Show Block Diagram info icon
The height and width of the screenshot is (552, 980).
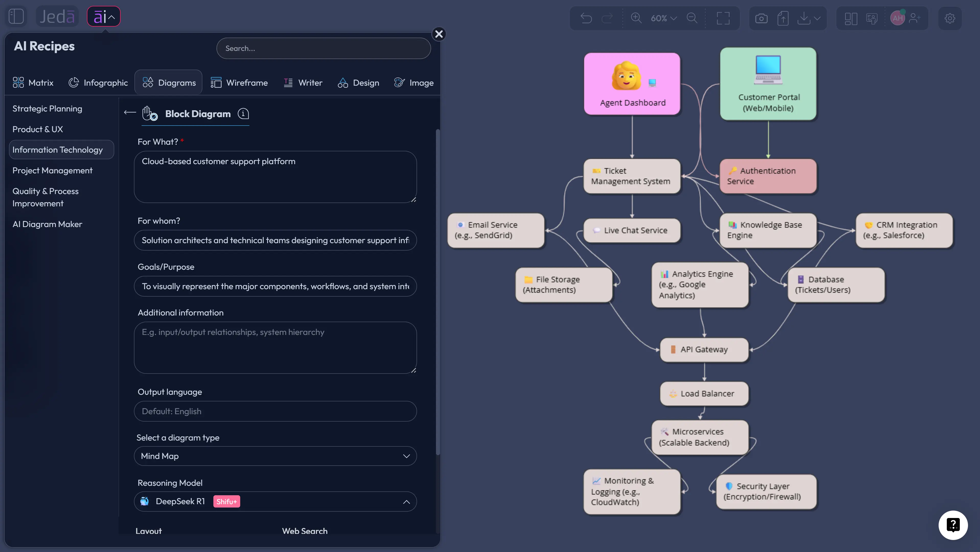click(x=243, y=114)
